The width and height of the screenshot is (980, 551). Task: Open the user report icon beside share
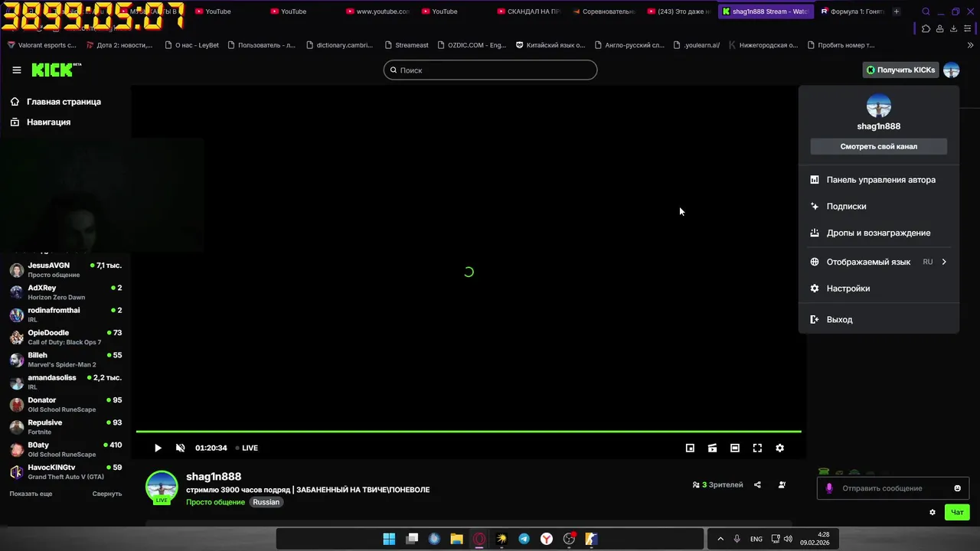(x=782, y=484)
